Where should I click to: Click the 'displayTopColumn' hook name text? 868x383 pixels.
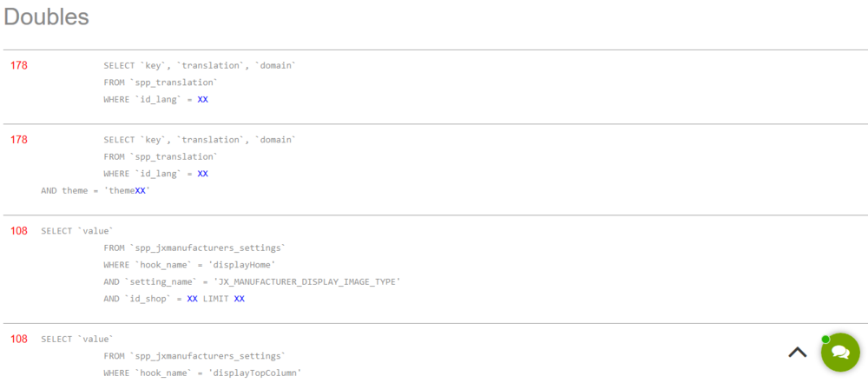click(x=253, y=373)
